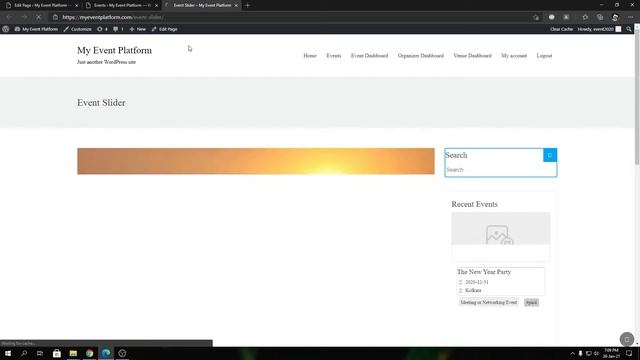Close the Edit Page browser tab

(x=76, y=5)
